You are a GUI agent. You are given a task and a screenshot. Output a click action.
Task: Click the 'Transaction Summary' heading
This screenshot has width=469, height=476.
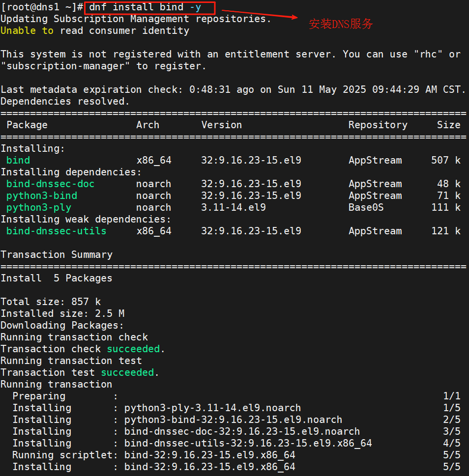tap(57, 254)
